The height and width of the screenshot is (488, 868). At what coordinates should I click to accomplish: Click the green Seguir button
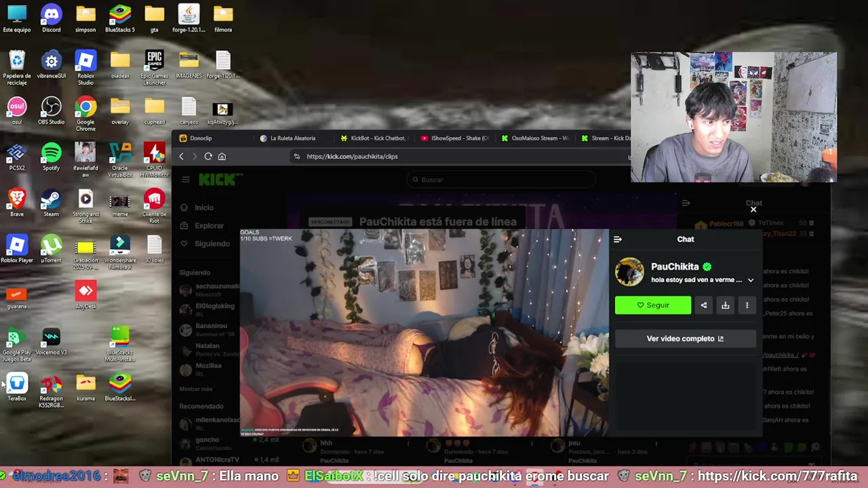[x=653, y=306]
